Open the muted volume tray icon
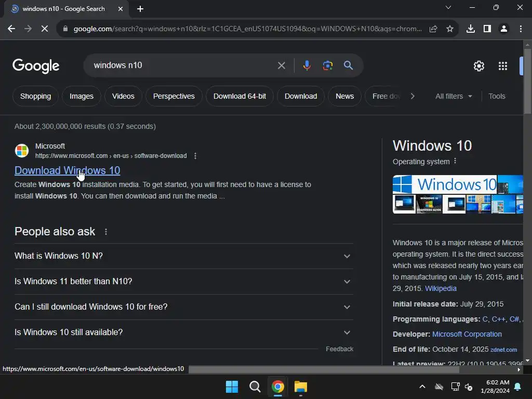 tap(469, 387)
